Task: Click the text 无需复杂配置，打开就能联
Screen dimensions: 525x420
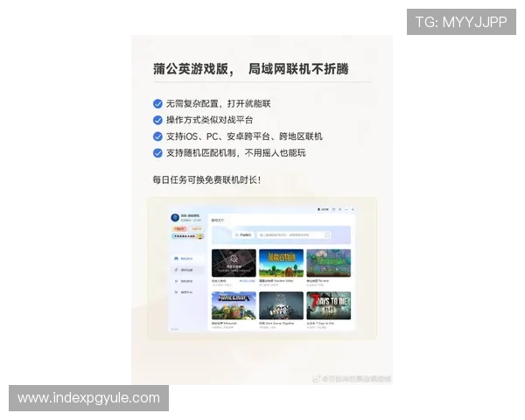Action: click(218, 104)
